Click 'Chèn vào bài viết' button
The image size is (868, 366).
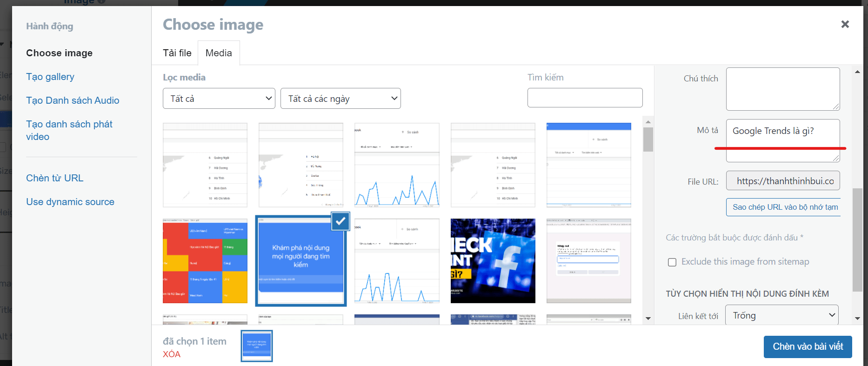pyautogui.click(x=808, y=346)
